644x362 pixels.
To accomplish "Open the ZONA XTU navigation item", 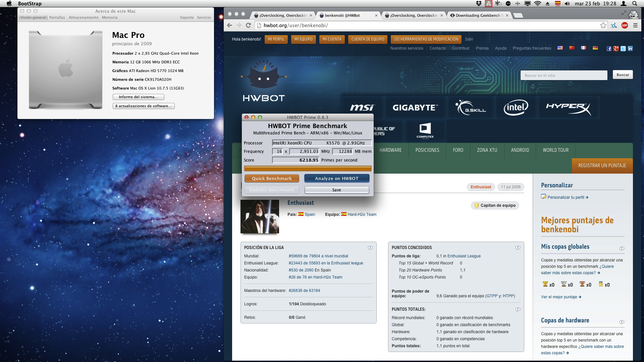I will click(487, 150).
